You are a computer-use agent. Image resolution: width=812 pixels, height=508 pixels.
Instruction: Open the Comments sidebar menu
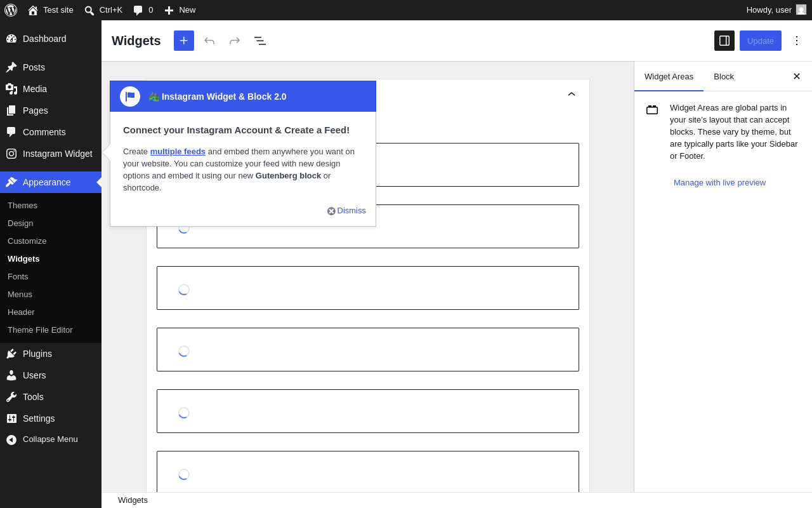click(51, 132)
